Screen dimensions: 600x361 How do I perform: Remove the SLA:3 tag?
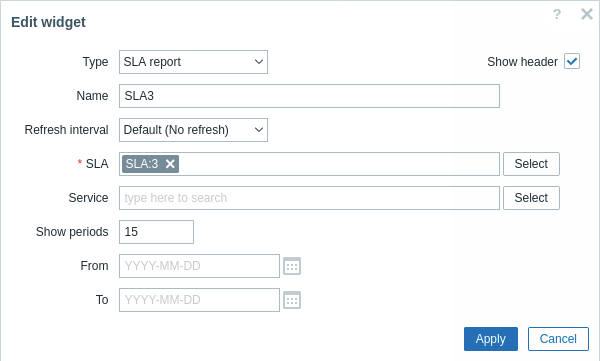click(x=170, y=164)
